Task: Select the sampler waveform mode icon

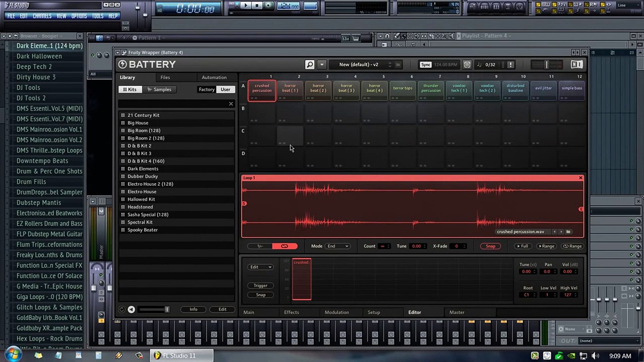Action: [x=260, y=246]
